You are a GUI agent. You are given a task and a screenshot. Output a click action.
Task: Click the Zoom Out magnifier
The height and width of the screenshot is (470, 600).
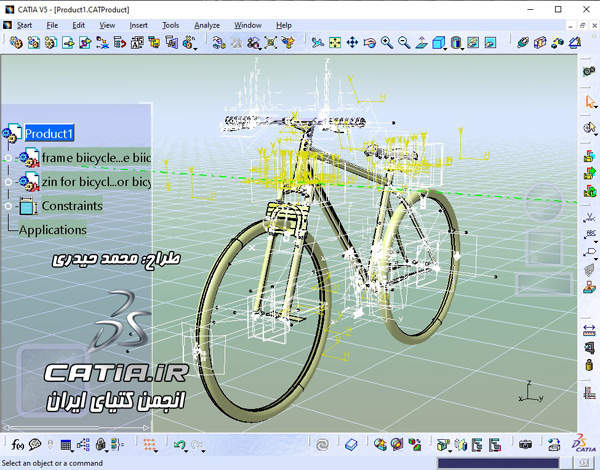pos(404,42)
